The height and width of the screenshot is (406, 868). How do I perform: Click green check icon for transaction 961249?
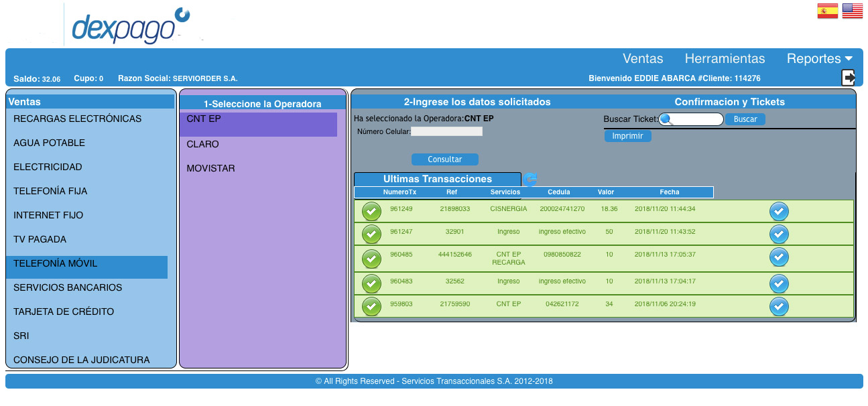tap(371, 212)
